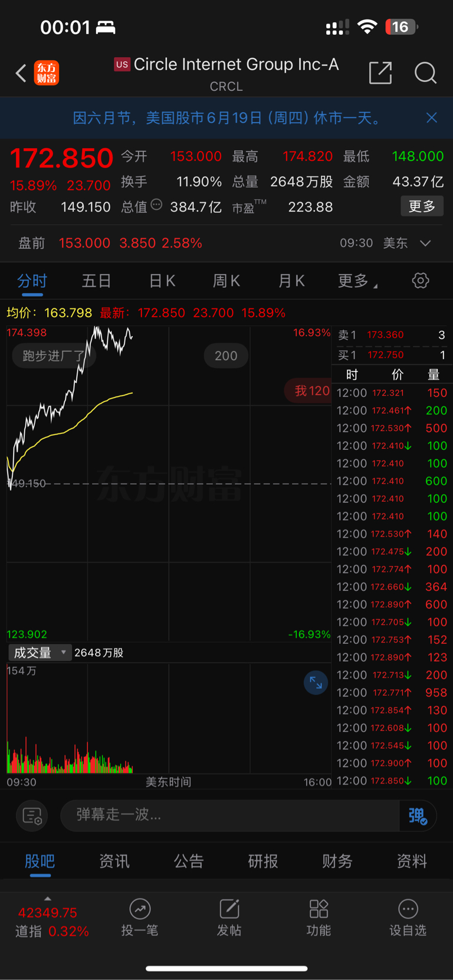Open the danmaku settings icon
453x980 pixels.
coord(32,816)
